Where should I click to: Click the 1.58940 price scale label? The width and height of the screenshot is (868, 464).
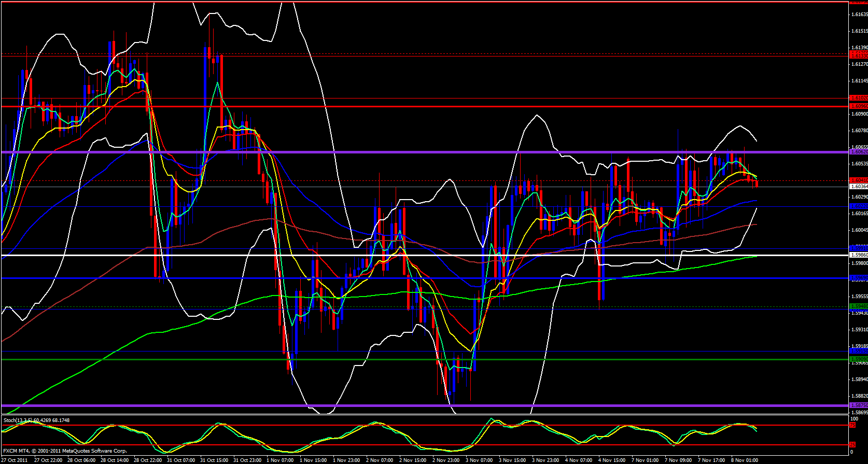[x=859, y=379]
